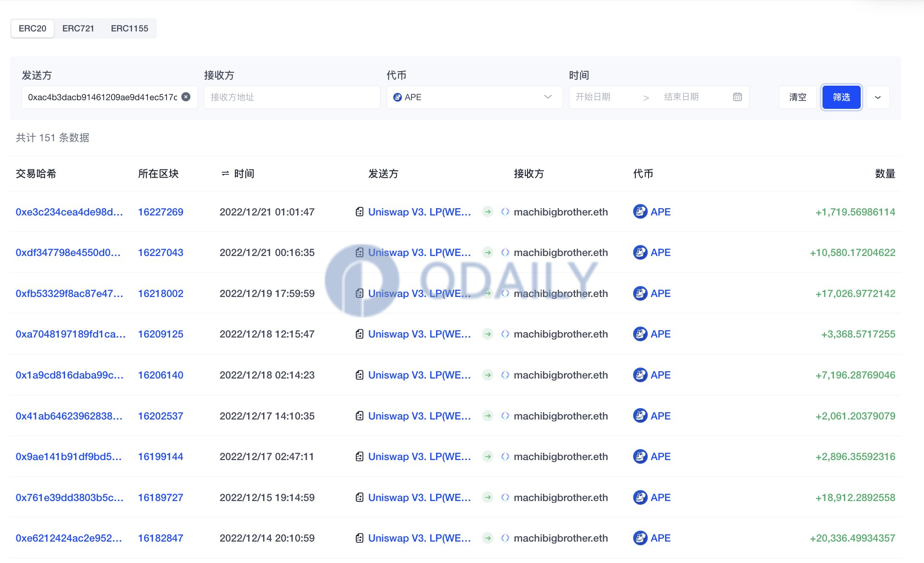The height and width of the screenshot is (563, 924).
Task: Click the 时间 column header
Action: tap(244, 174)
